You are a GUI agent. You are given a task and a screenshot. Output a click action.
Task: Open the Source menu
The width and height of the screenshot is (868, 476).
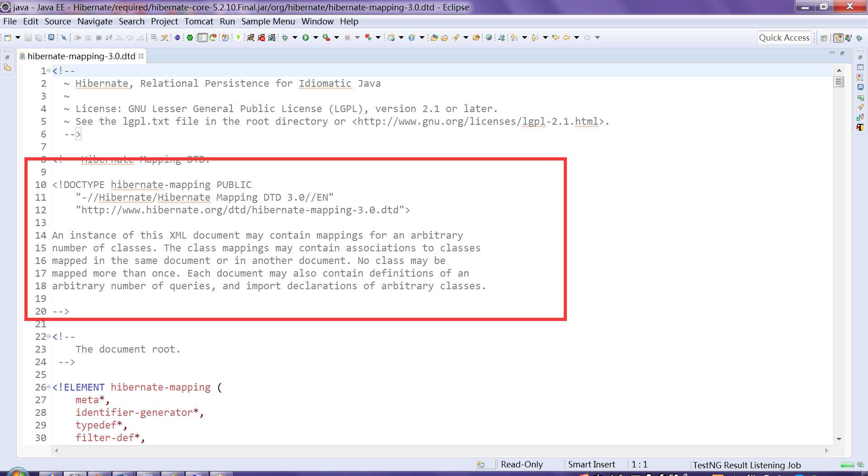(x=57, y=21)
